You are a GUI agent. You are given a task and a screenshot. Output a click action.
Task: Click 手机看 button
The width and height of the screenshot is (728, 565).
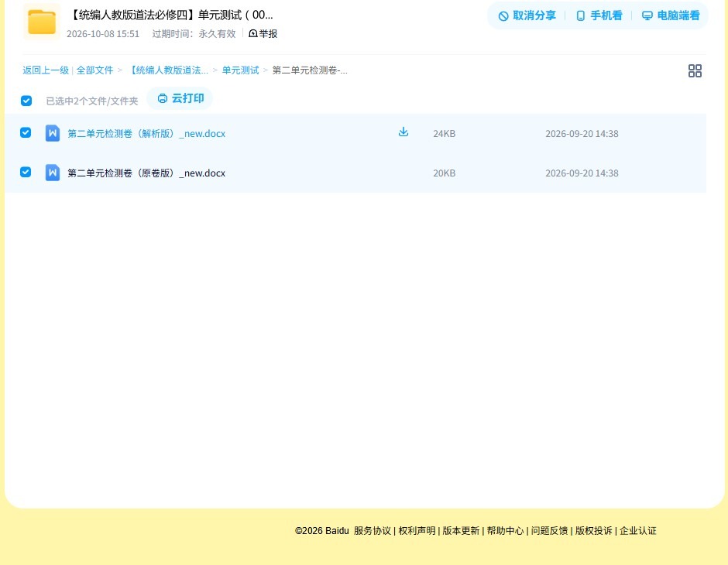pos(599,15)
